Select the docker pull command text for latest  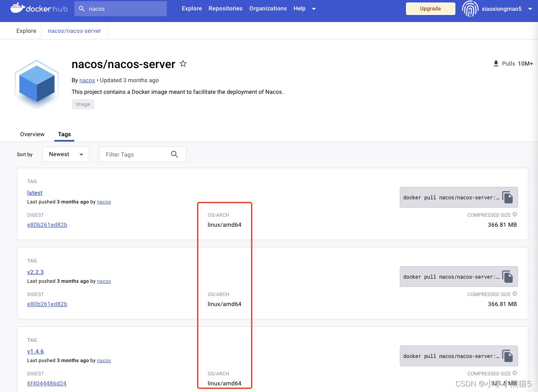coord(451,198)
